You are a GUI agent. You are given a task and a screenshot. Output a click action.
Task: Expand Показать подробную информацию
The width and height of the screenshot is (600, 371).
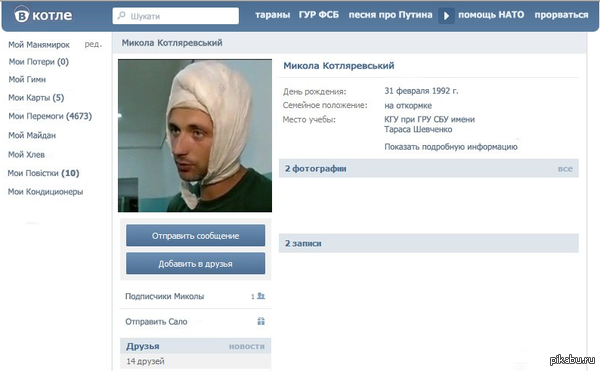(451, 147)
